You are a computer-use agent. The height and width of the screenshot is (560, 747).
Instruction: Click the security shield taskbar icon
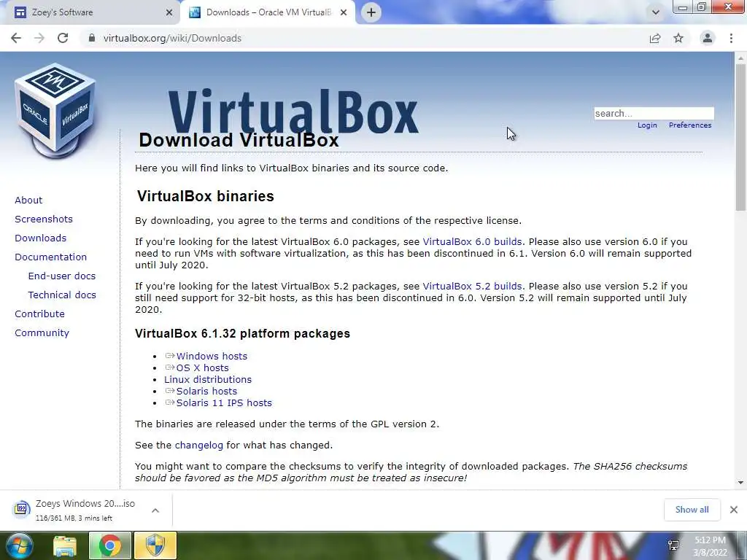tap(155, 545)
